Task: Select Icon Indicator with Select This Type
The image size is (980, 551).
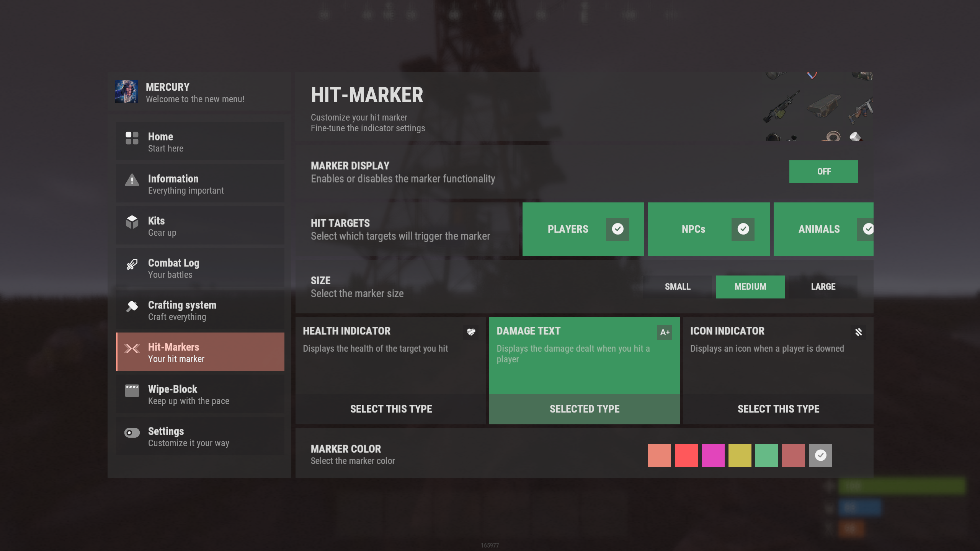Action: pyautogui.click(x=778, y=409)
